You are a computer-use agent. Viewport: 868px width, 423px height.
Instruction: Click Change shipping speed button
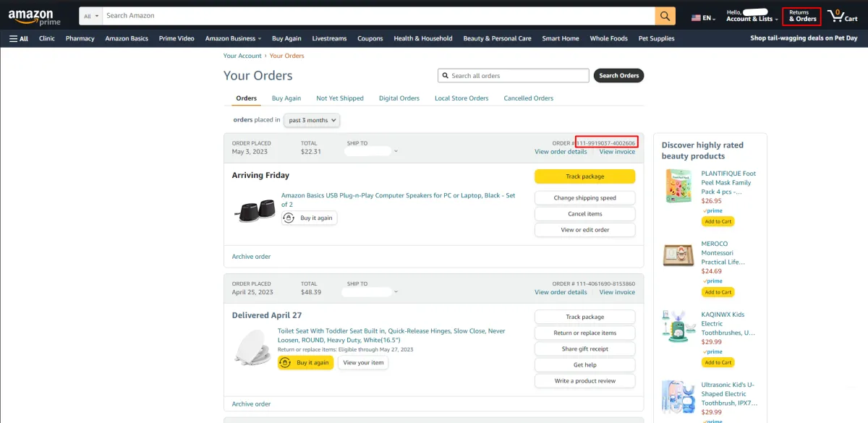(x=584, y=198)
